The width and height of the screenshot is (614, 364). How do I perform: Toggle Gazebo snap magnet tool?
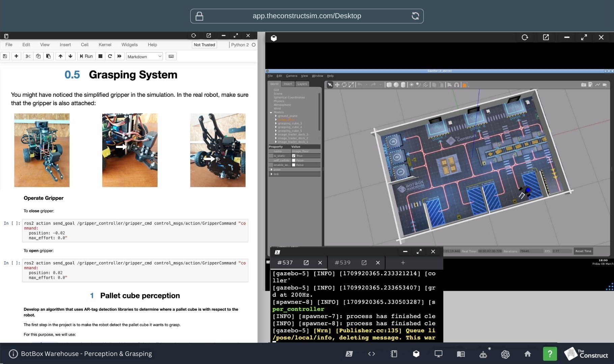tap(456, 85)
